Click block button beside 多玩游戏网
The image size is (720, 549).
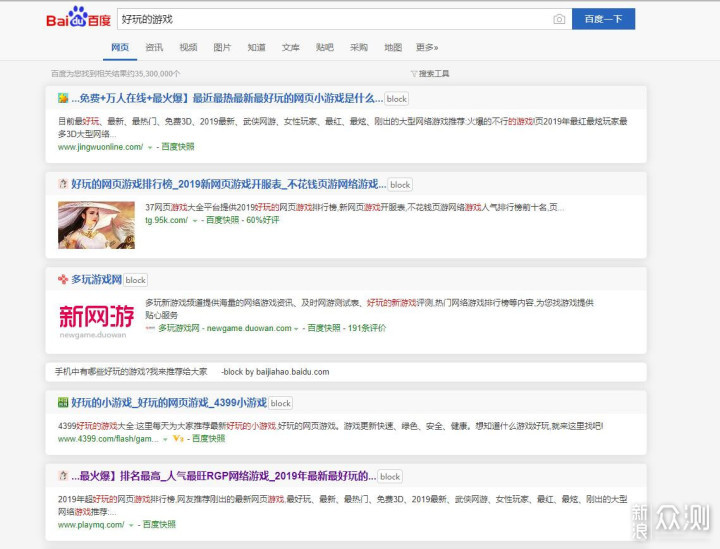[x=135, y=280]
